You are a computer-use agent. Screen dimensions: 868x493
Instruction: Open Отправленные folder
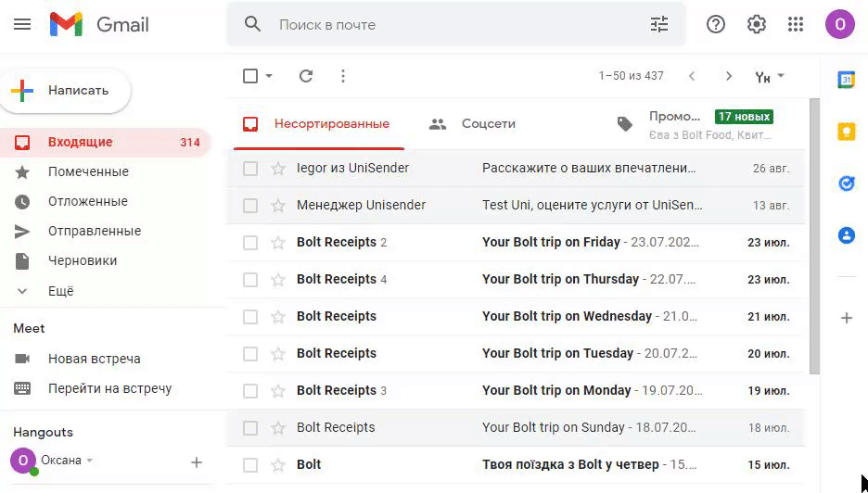click(105, 232)
